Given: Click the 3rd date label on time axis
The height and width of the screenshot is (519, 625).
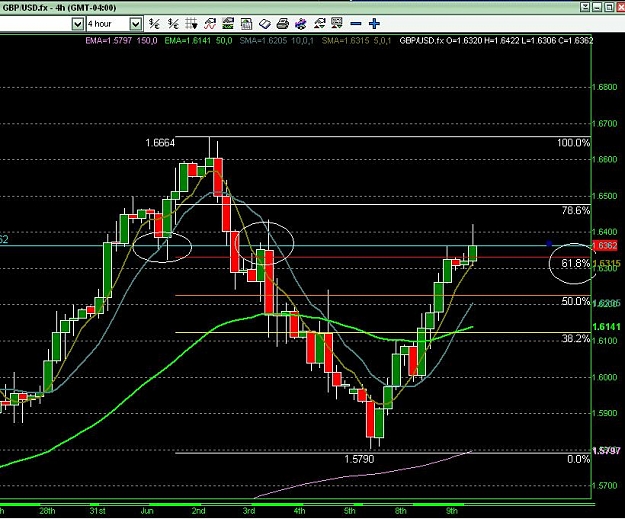Looking at the screenshot, I should tap(249, 511).
